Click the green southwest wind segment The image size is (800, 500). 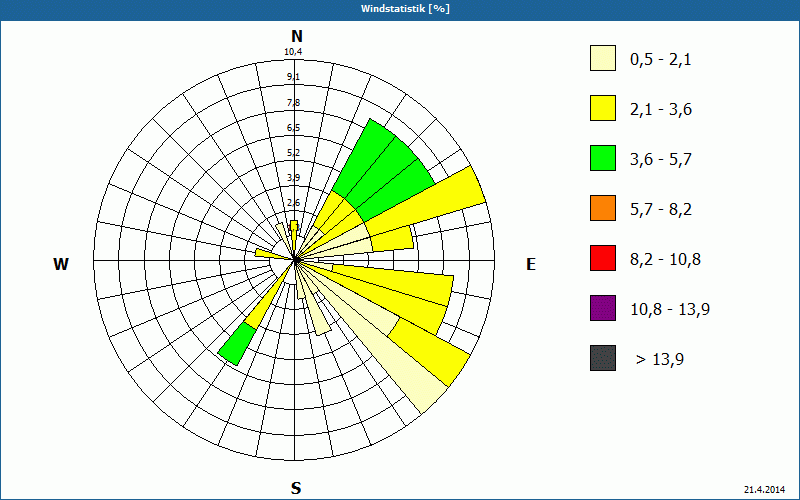pos(237,344)
